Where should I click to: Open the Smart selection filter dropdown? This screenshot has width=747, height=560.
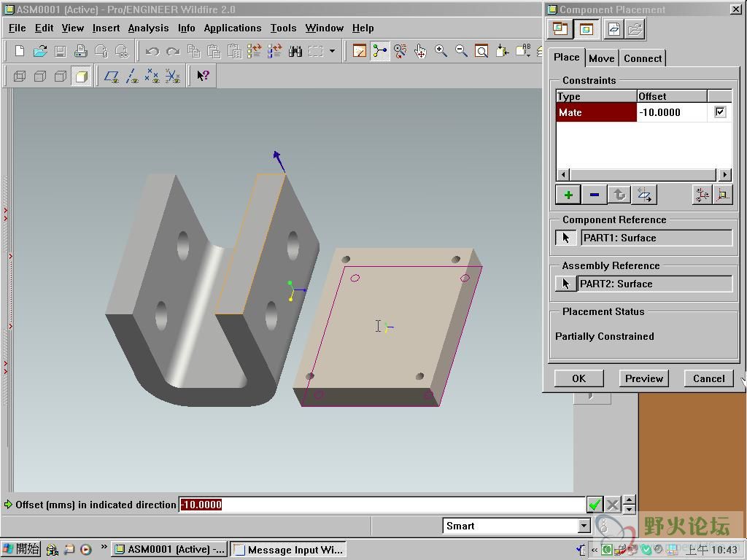coord(584,526)
